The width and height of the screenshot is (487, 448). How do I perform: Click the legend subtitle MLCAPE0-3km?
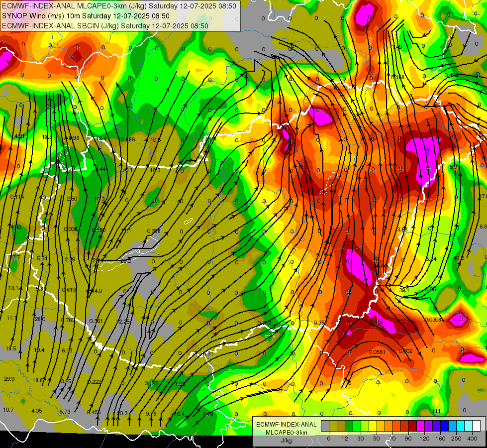(287, 432)
